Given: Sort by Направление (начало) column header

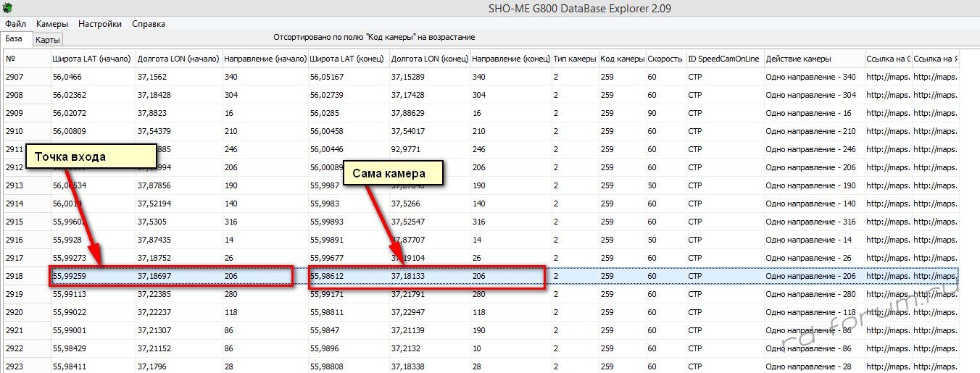Looking at the screenshot, I should point(265,59).
